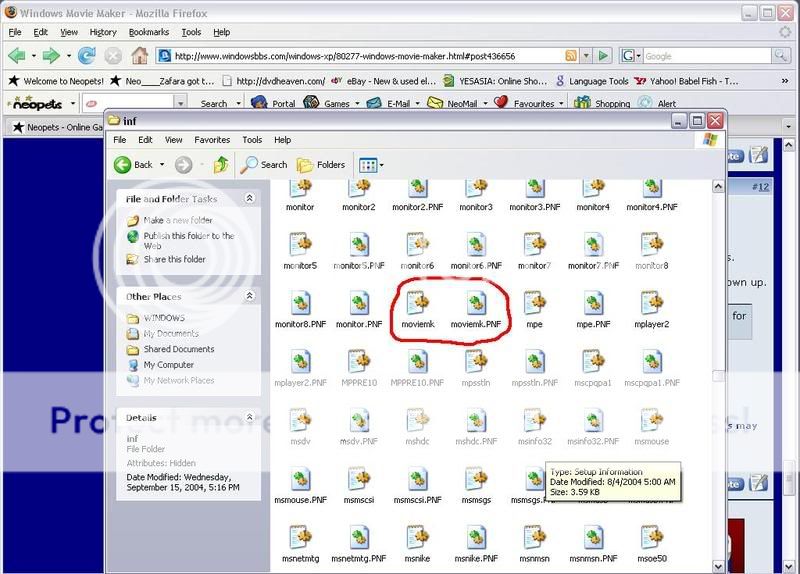Open My Computer from Other Places
The height and width of the screenshot is (574, 800).
168,365
